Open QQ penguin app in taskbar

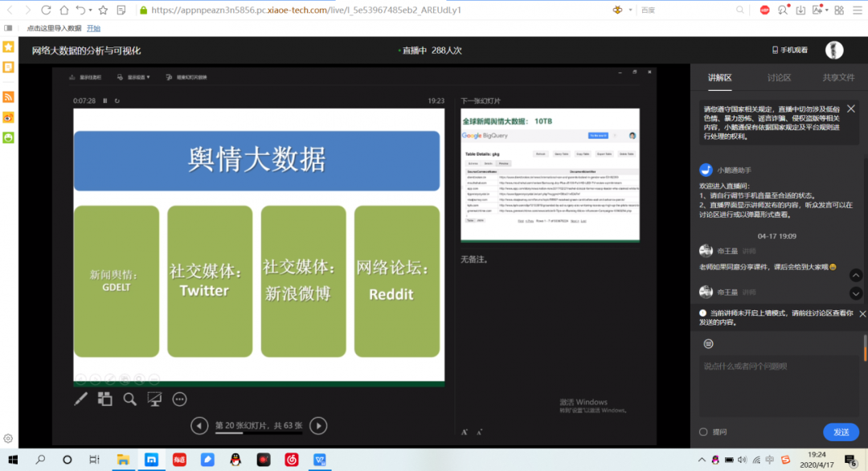(x=235, y=460)
